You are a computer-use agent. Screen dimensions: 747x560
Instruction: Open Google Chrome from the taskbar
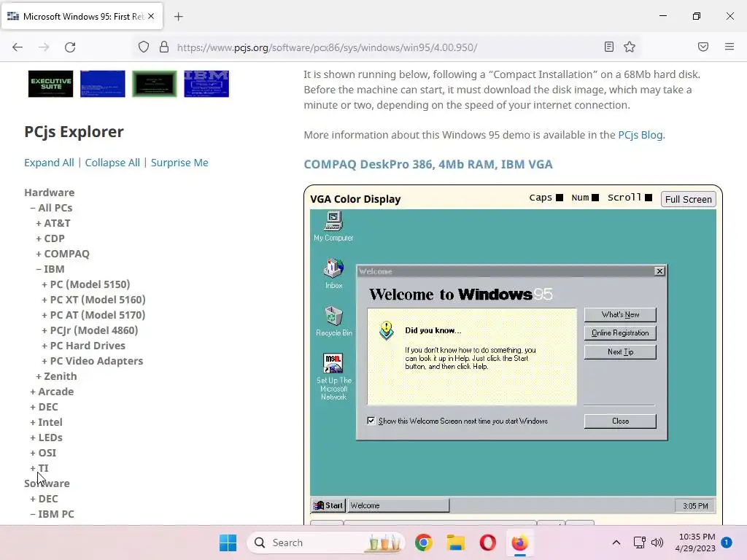pyautogui.click(x=423, y=542)
